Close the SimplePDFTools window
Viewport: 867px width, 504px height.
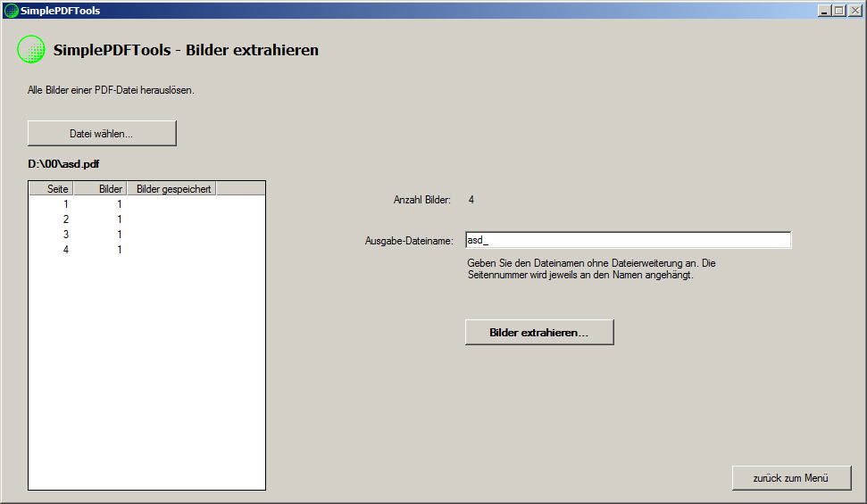point(854,11)
